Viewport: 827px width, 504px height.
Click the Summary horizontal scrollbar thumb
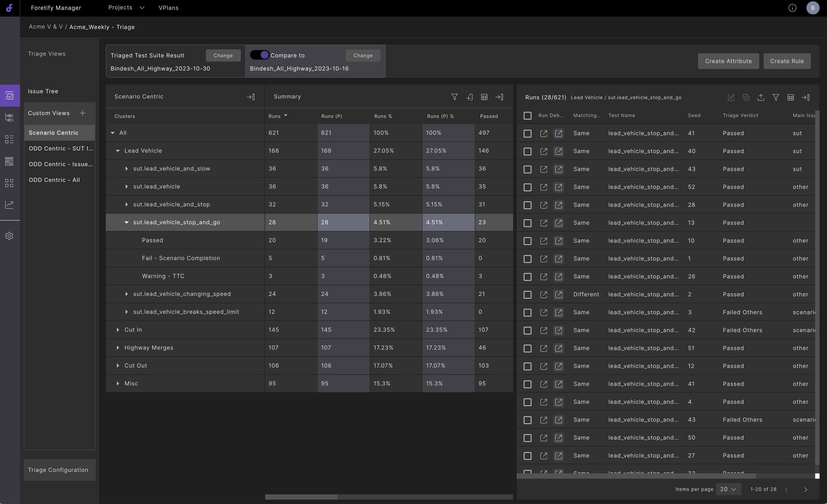point(301,497)
